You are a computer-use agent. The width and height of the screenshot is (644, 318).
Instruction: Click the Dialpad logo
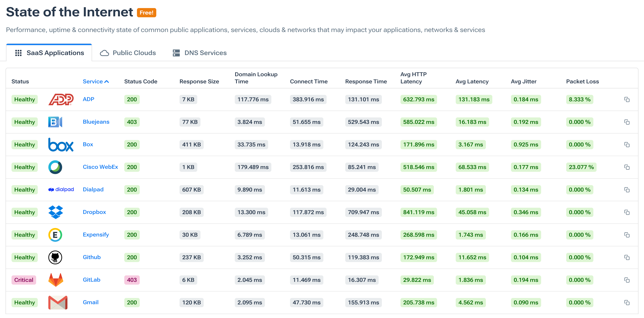click(x=61, y=190)
